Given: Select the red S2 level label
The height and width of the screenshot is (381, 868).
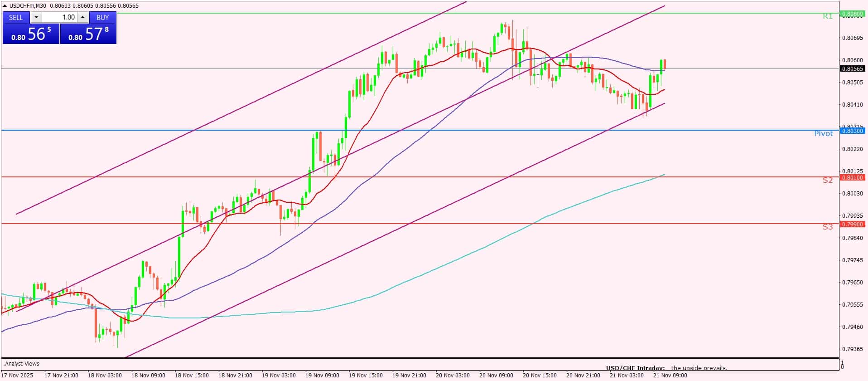Looking at the screenshot, I should [x=828, y=180].
